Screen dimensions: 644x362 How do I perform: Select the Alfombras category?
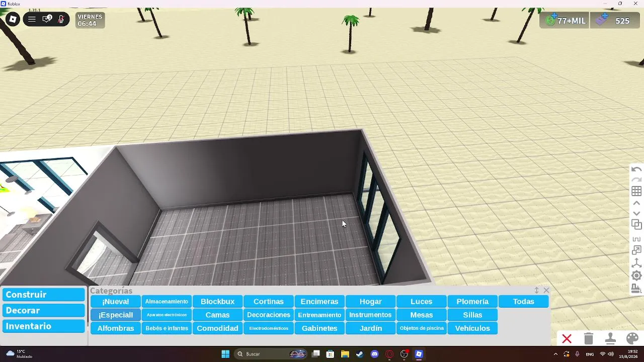[x=116, y=328]
